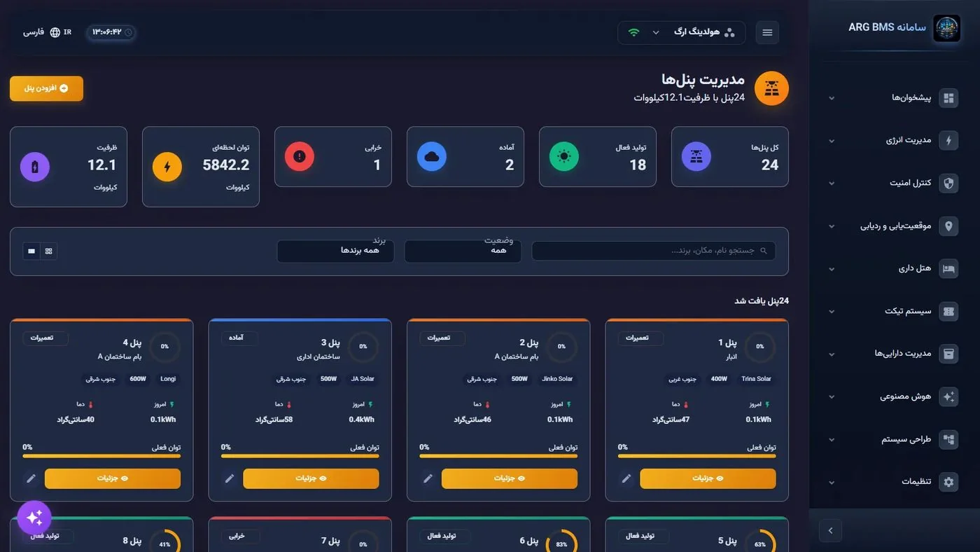The image size is (980, 552).
Task: Click the توان فعلی progress bar of پنل 4
Action: (101, 456)
